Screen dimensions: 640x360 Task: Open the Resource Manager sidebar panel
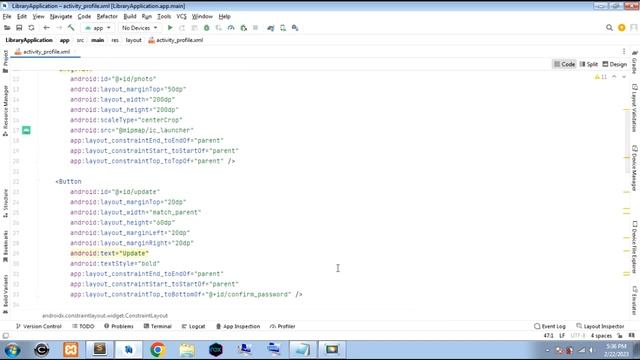(5, 111)
